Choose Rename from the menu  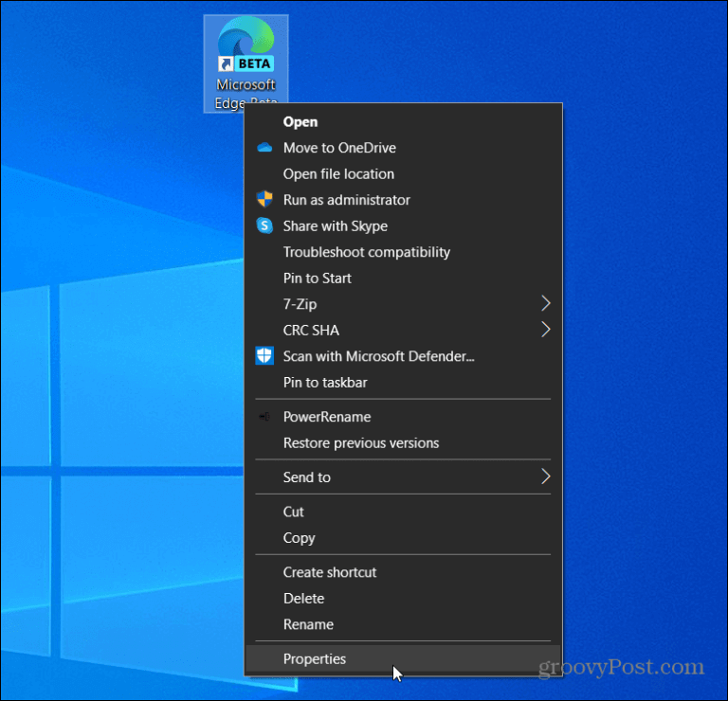pos(403,624)
